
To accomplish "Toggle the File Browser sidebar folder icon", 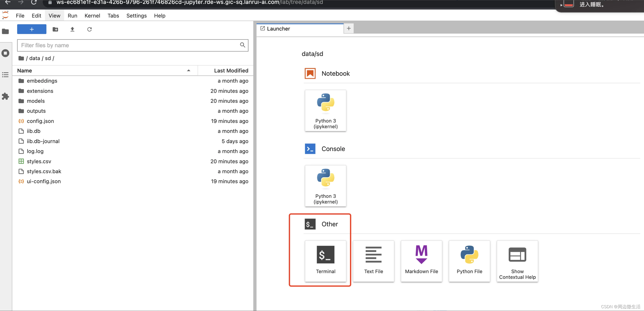I will pyautogui.click(x=5, y=31).
